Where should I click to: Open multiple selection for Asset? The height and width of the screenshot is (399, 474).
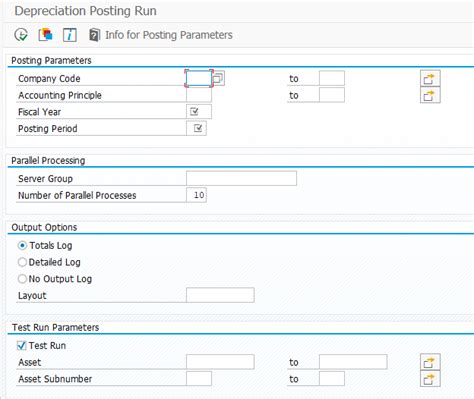pos(430,362)
